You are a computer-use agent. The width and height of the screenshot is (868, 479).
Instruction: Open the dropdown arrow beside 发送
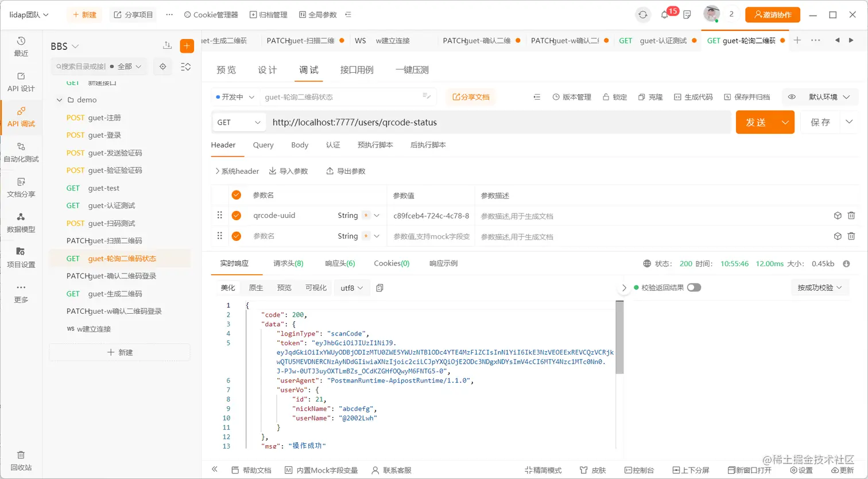pos(785,122)
